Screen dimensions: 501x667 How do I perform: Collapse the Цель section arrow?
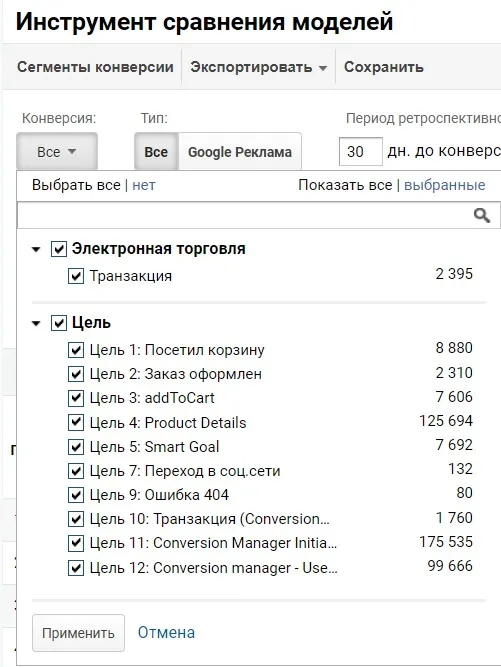(36, 324)
